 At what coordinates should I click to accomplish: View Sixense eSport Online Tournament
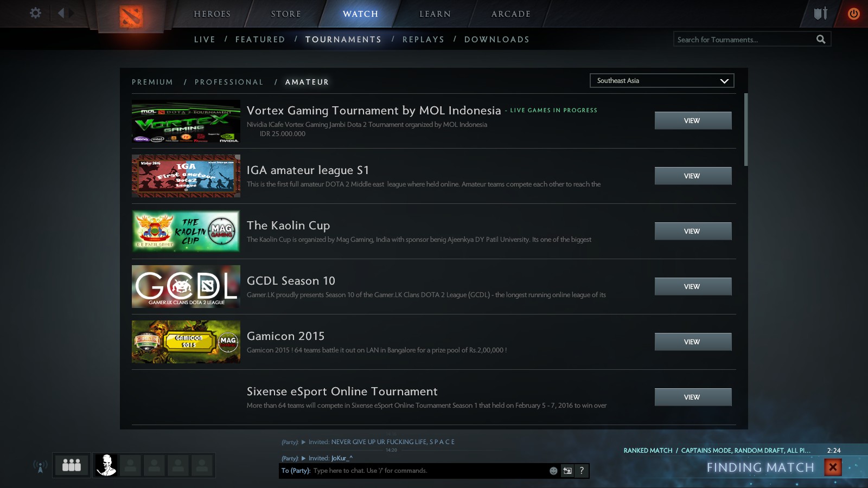pyautogui.click(x=693, y=397)
